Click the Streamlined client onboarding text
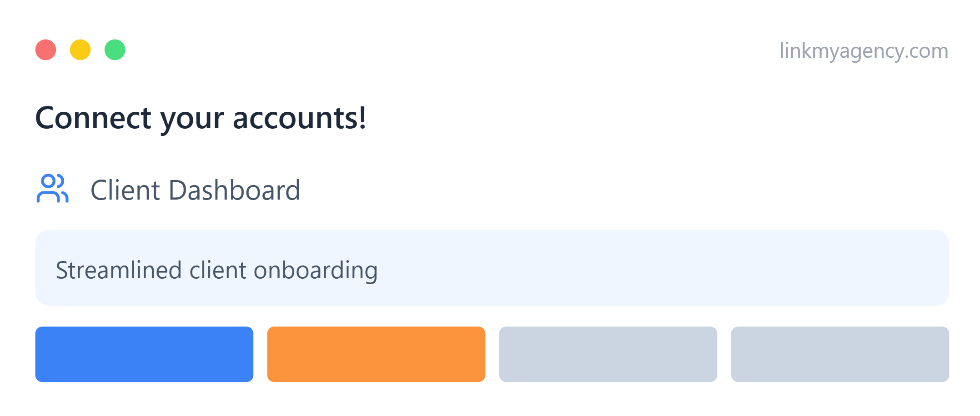 coord(216,271)
